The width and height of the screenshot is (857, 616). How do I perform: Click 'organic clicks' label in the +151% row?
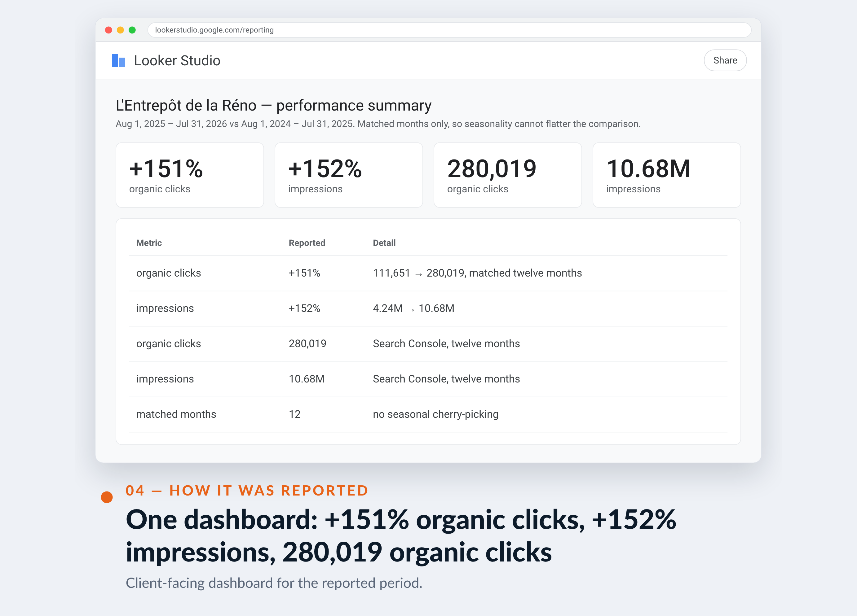(168, 273)
